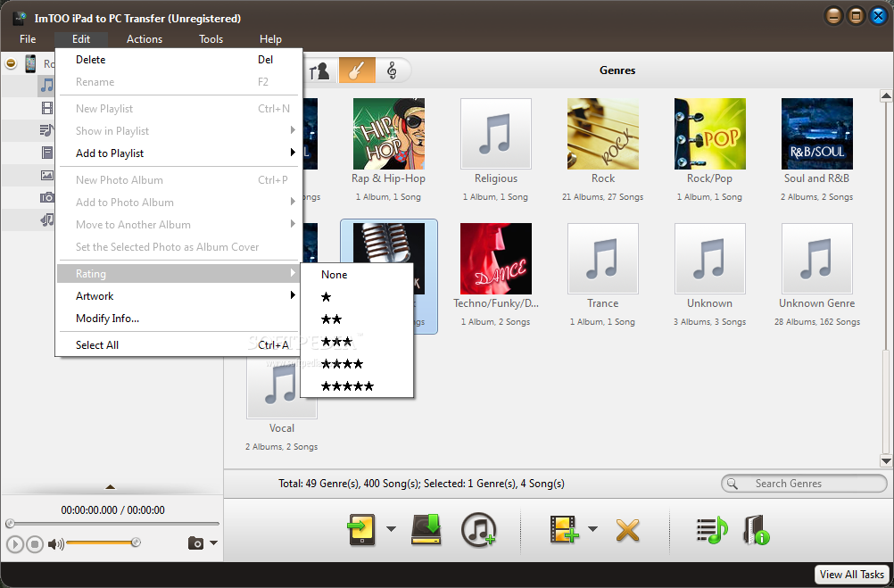Select the Trance genre thumbnail

[x=602, y=259]
